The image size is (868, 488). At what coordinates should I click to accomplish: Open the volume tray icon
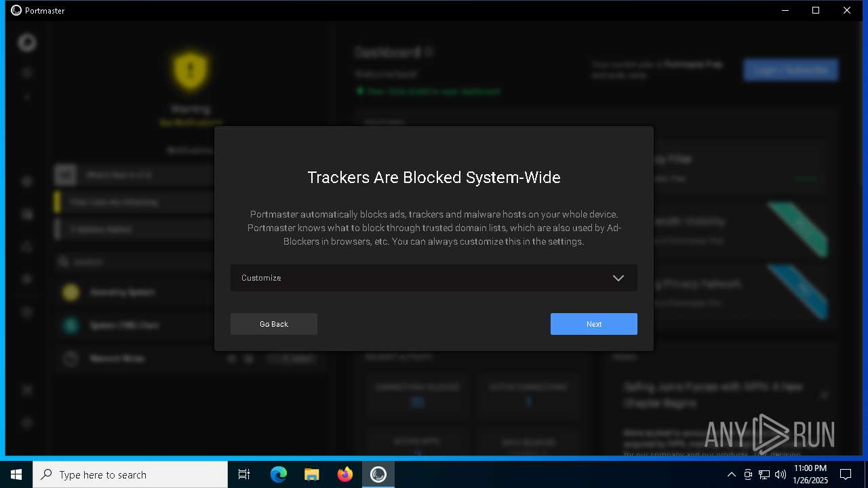tap(780, 474)
